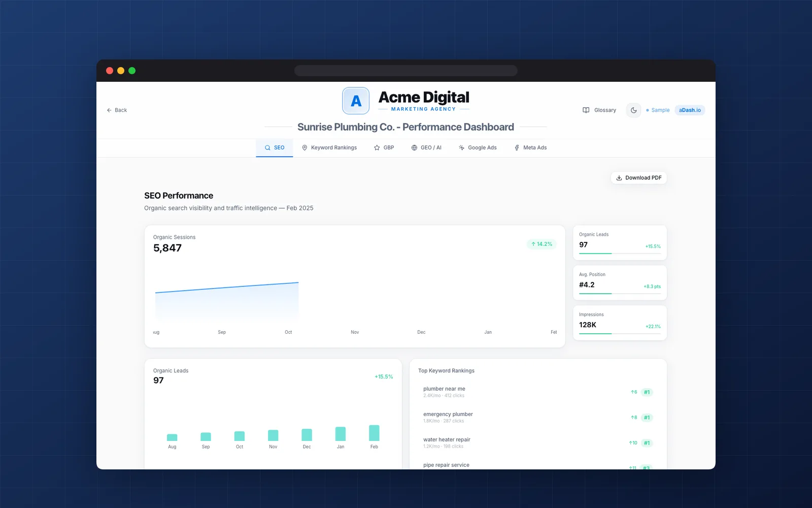Click the Nov label on sessions chart axis

tap(355, 332)
